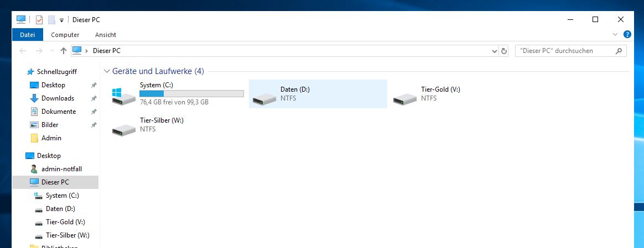This screenshot has height=248, width=644.
Task: Select the Tier-Silber (W:) drive icon in main pane
Action: coord(123,130)
